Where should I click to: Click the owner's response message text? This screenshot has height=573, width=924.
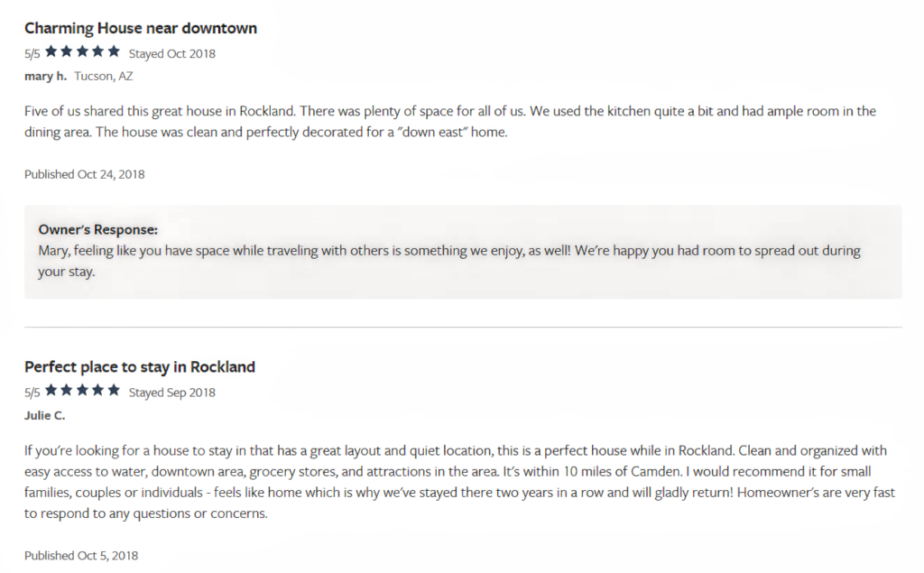point(449,261)
